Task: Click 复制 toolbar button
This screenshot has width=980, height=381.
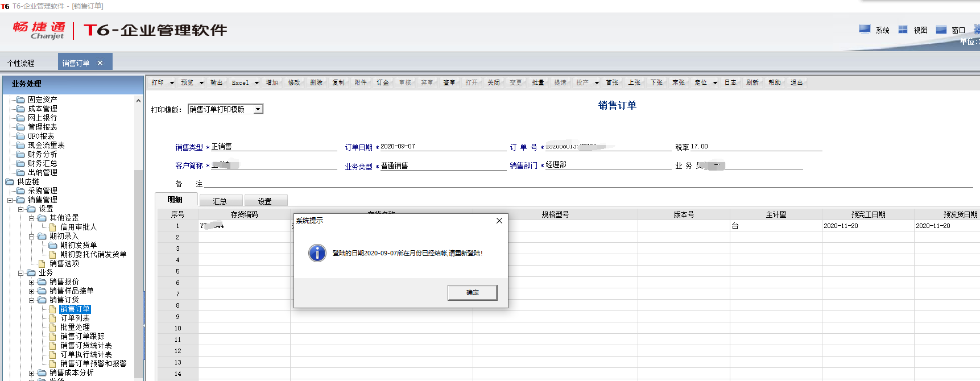Action: point(338,82)
